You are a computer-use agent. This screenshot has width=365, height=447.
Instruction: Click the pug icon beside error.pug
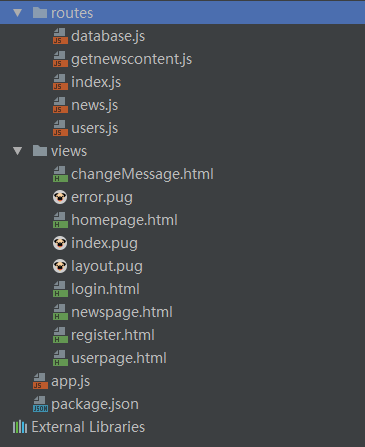click(60, 197)
